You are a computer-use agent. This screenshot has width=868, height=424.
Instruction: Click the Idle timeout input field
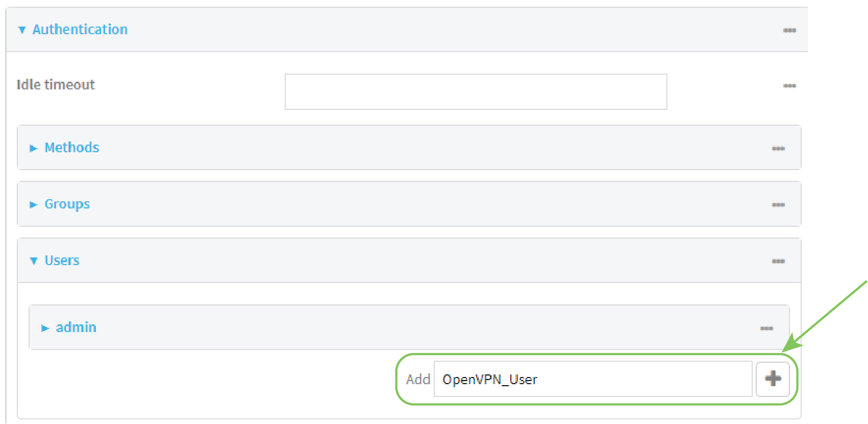coord(476,92)
